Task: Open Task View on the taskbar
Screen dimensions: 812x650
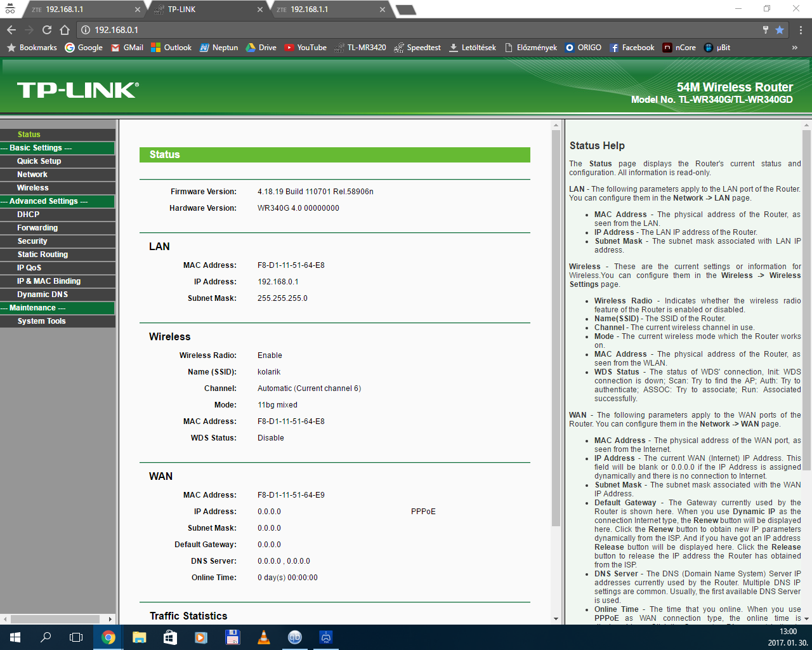Action: tap(76, 637)
